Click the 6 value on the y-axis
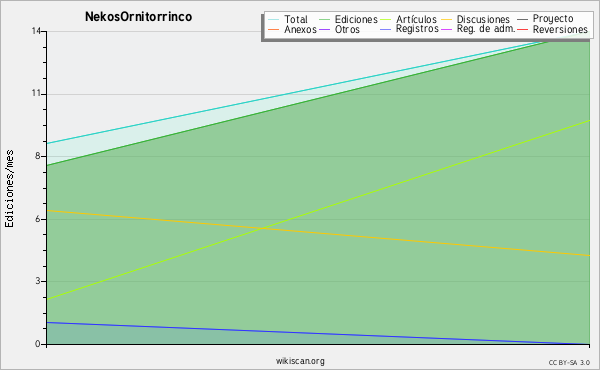The height and width of the screenshot is (370, 600). point(38,219)
